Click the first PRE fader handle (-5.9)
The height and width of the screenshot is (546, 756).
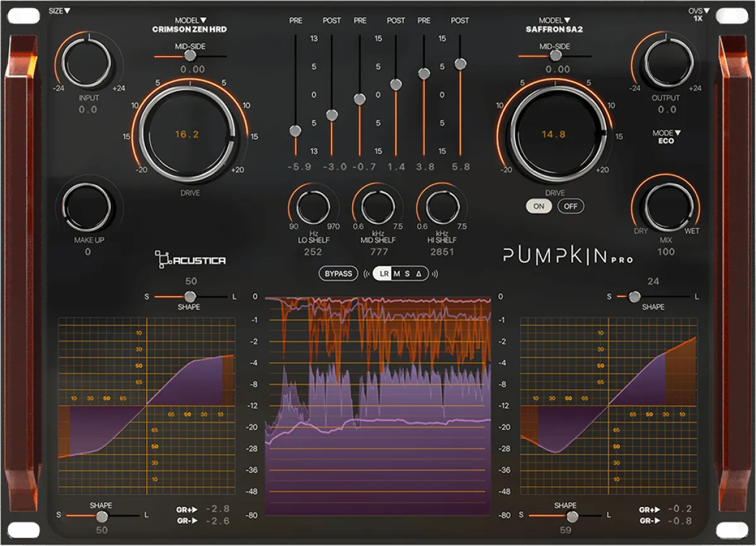point(295,131)
